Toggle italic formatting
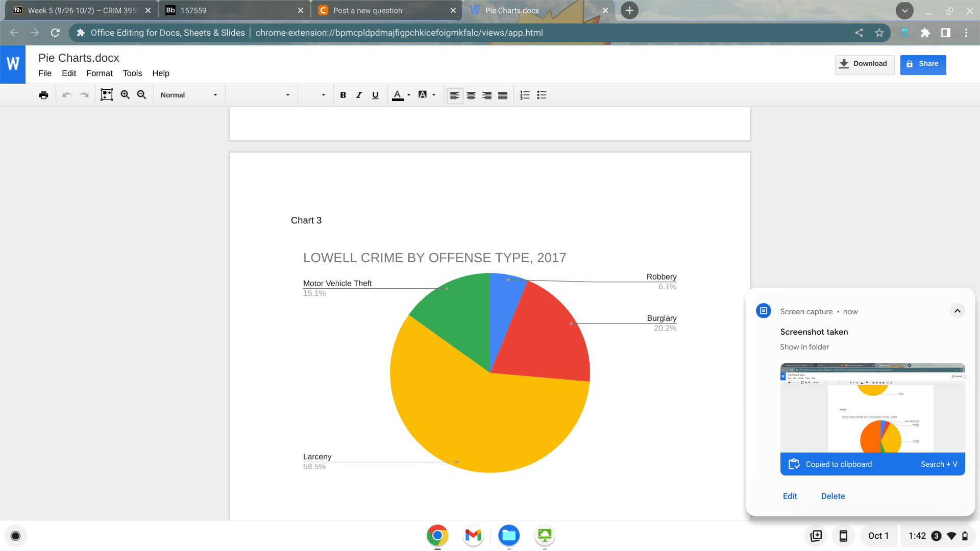Image resolution: width=980 pixels, height=551 pixels. [x=359, y=95]
